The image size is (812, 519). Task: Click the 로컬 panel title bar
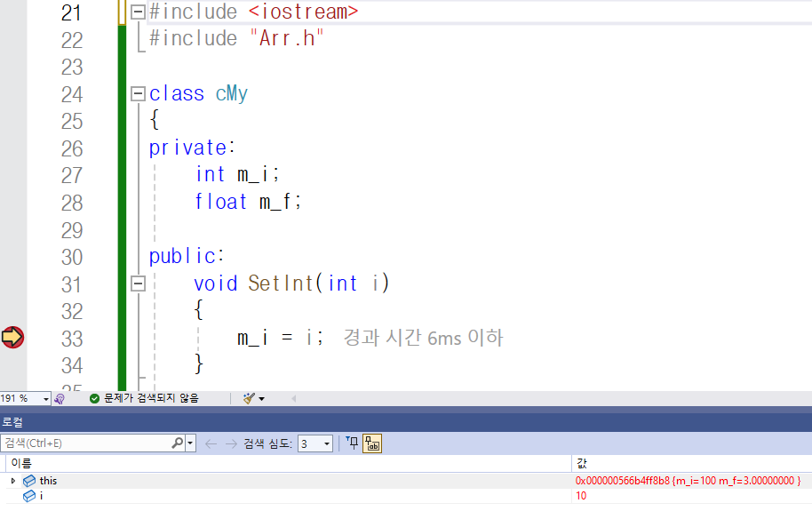click(406, 422)
